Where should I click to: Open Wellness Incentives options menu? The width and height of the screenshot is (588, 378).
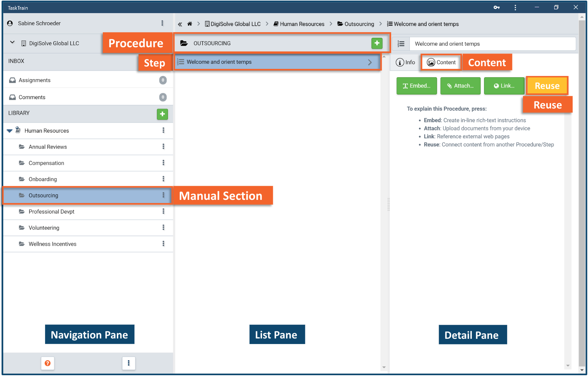163,244
